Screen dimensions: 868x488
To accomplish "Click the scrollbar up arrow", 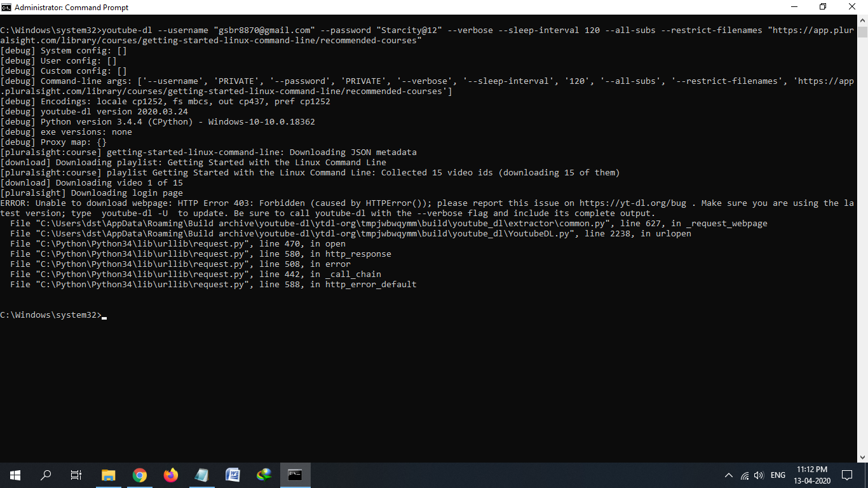I will pos(862,21).
